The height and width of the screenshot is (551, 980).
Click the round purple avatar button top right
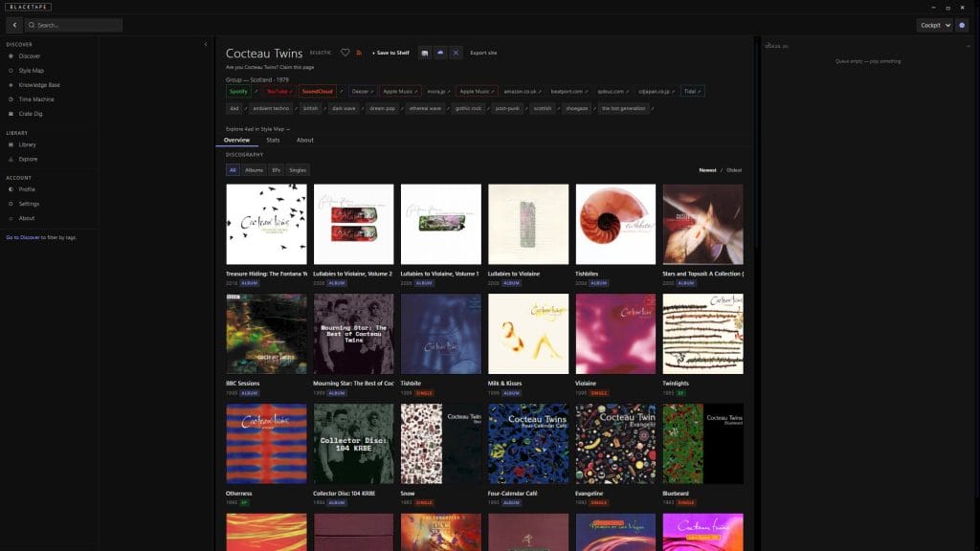pyautogui.click(x=963, y=25)
